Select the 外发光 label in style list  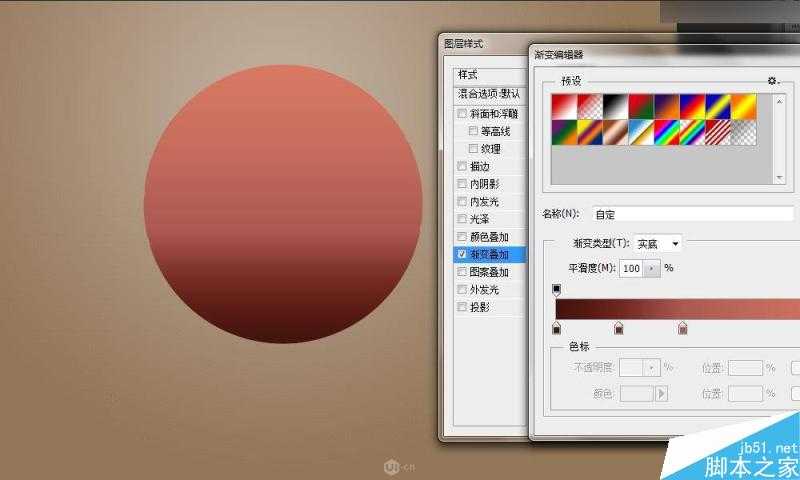click(x=484, y=290)
